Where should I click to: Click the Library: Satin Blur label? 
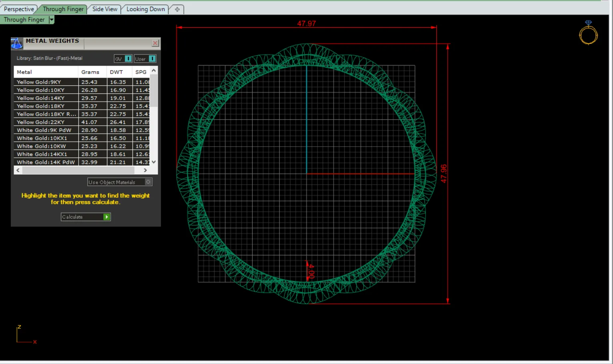[50, 58]
